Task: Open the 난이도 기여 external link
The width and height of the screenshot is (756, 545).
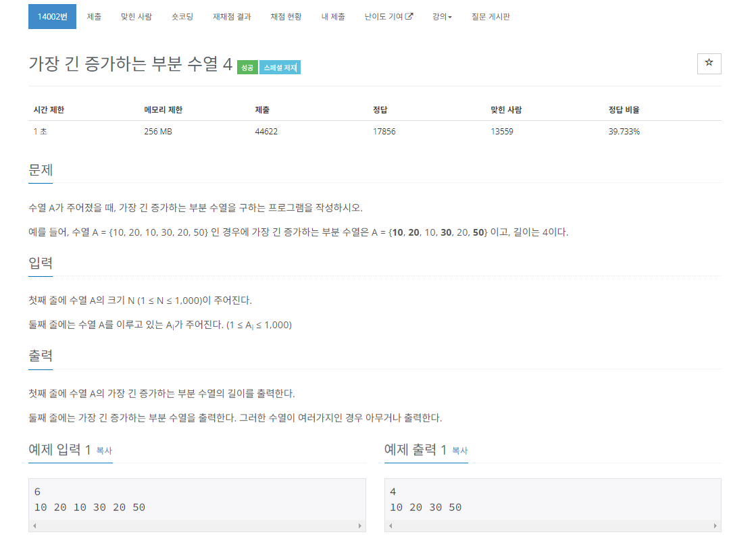Action: coord(388,16)
